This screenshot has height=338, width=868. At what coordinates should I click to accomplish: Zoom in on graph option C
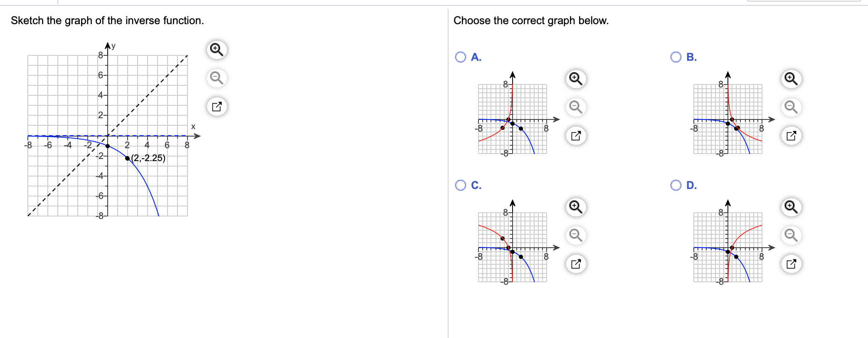(x=576, y=207)
